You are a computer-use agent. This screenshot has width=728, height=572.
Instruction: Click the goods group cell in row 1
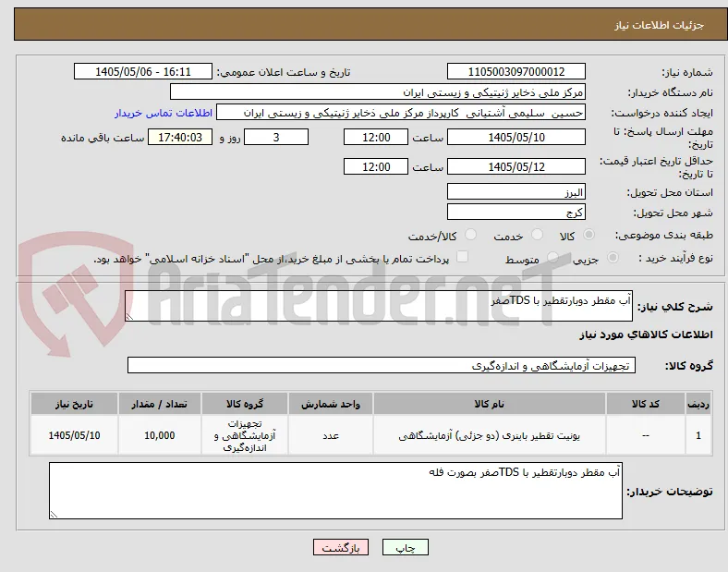pyautogui.click(x=245, y=435)
